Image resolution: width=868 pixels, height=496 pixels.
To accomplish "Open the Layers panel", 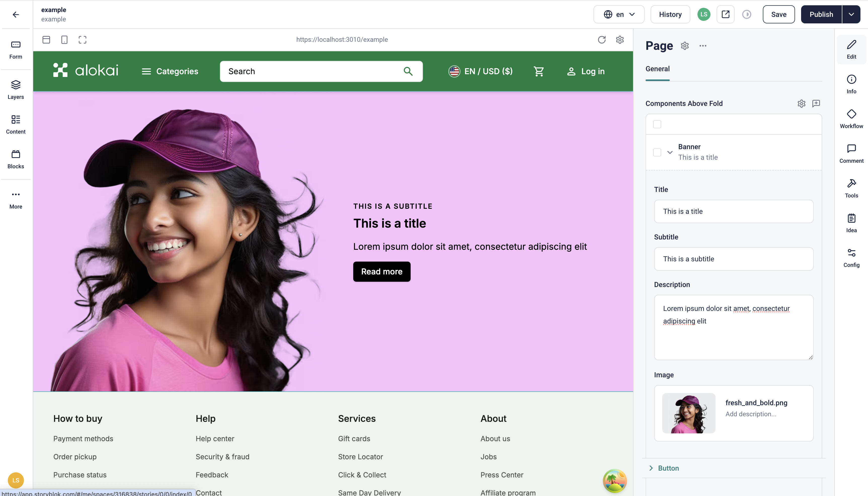I will click(16, 90).
